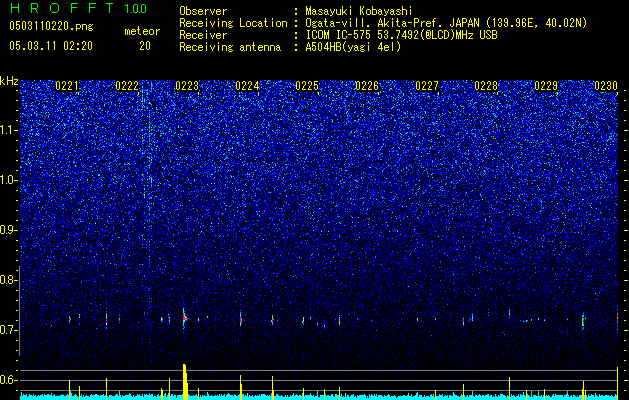Click the 0229 time marker

pos(546,86)
